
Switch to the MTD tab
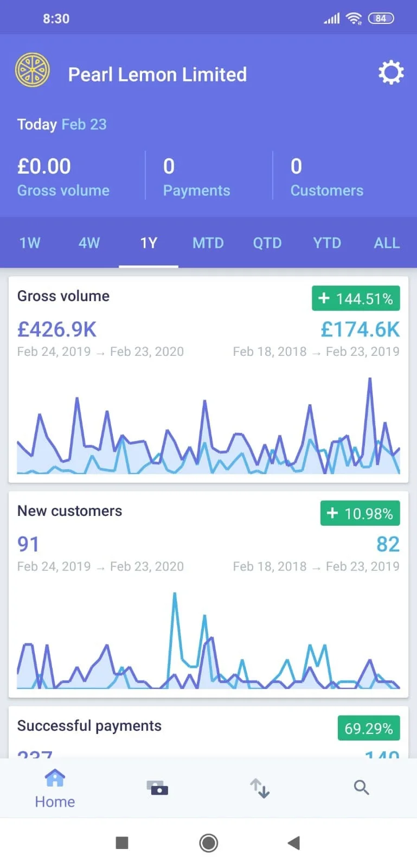(x=208, y=242)
